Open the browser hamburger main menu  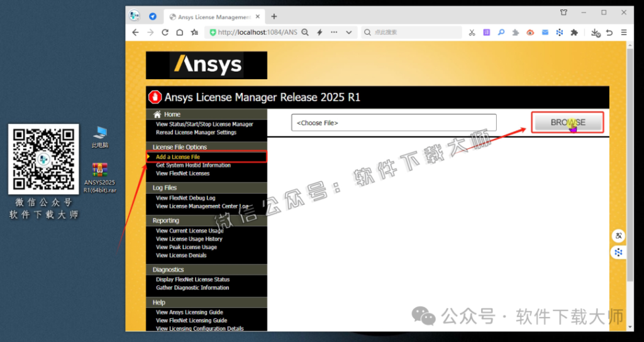click(x=624, y=33)
